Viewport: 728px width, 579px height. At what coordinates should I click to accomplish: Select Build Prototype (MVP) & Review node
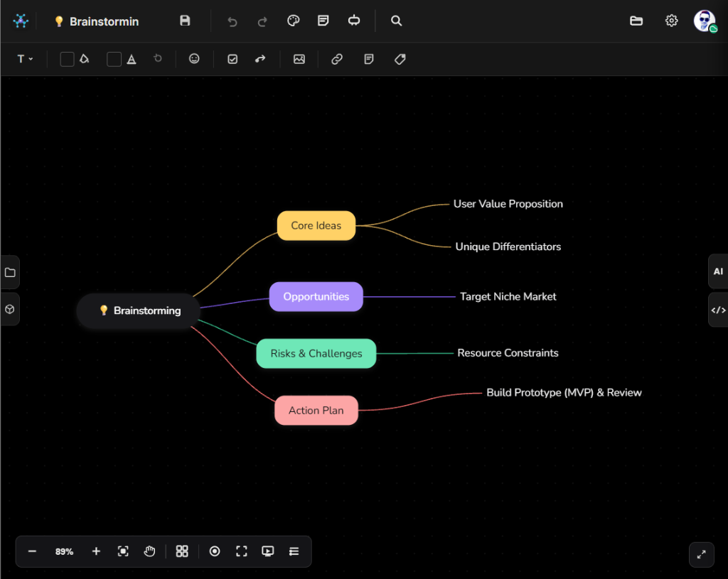[564, 393]
